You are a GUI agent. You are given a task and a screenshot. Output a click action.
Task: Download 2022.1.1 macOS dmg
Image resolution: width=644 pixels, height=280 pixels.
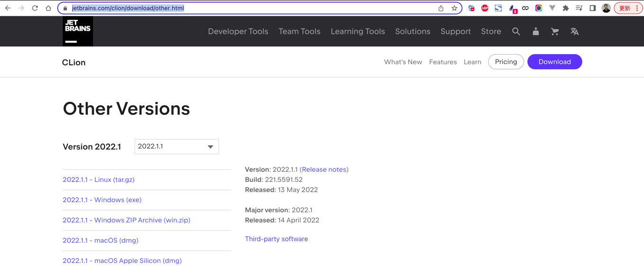100,240
